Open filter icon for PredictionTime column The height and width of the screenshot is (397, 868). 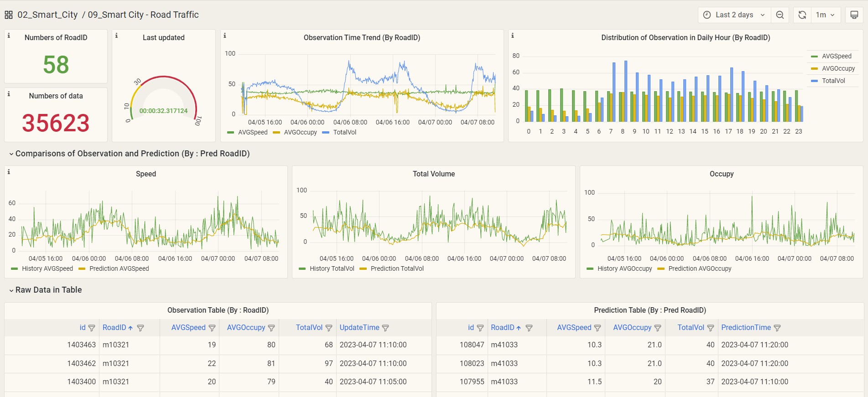[778, 328]
